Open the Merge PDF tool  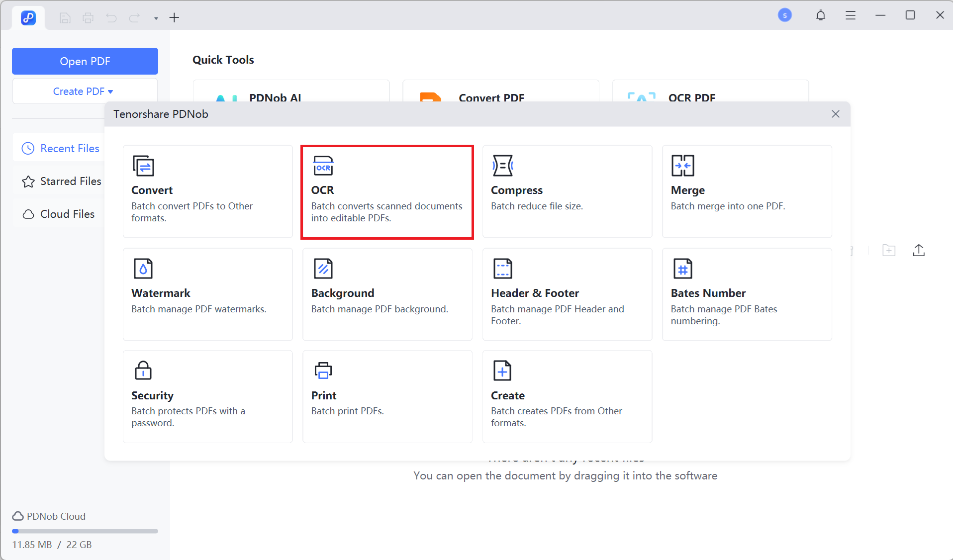[747, 192]
